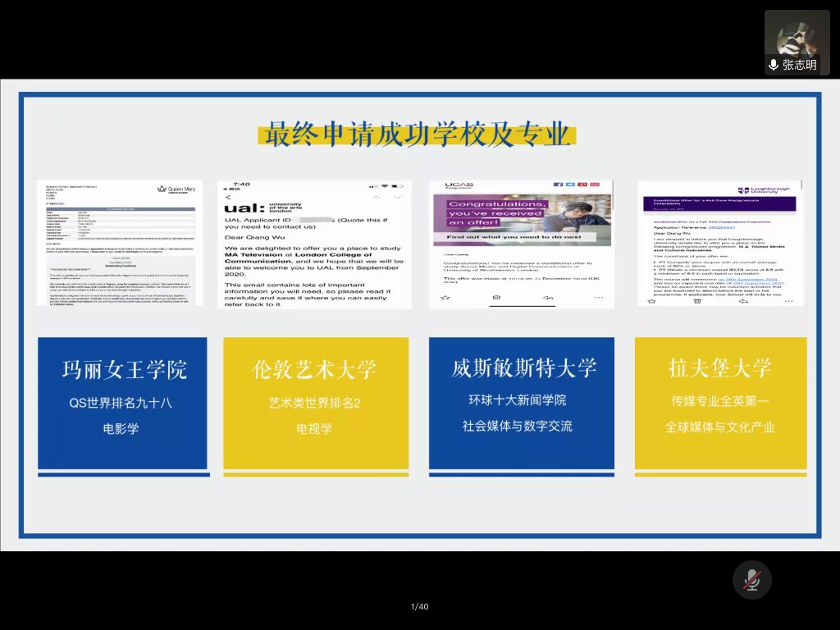Open the three-dots menu in Loughborough email
840x630 pixels.
(788, 301)
